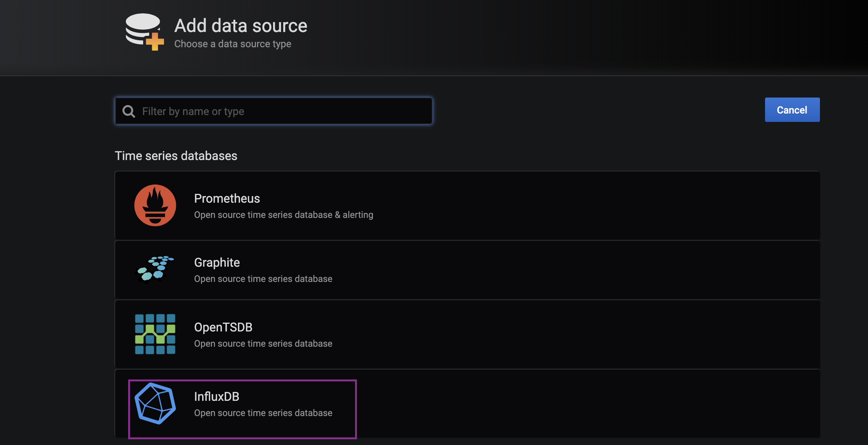This screenshot has height=445, width=868.
Task: Click the InfluxDB polyhedron logo icon
Action: 155,403
